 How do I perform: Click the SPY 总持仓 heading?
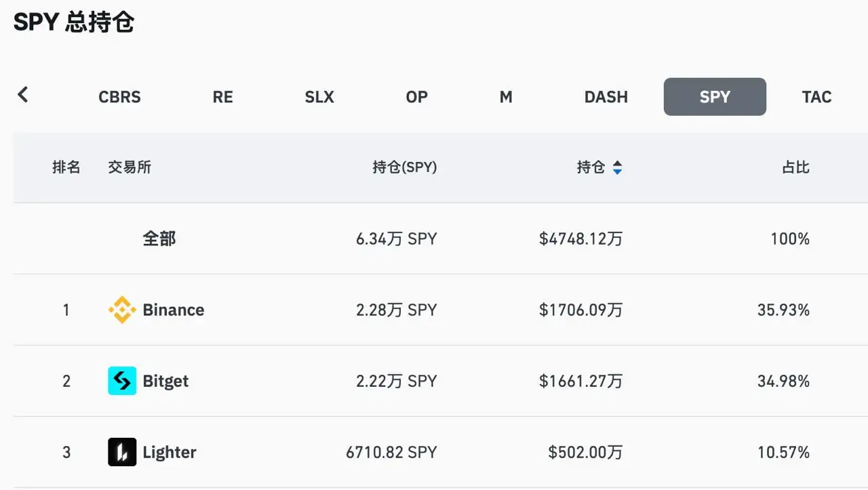[74, 22]
